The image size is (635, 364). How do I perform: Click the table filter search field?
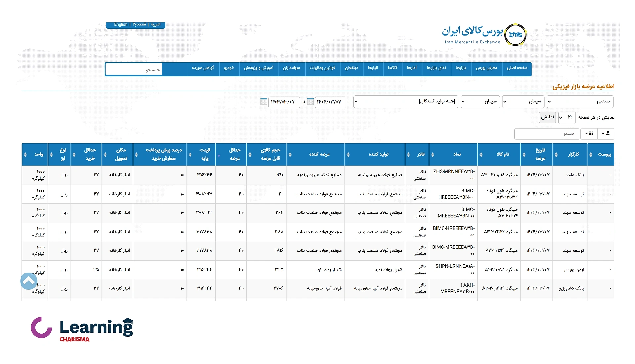pyautogui.click(x=547, y=134)
